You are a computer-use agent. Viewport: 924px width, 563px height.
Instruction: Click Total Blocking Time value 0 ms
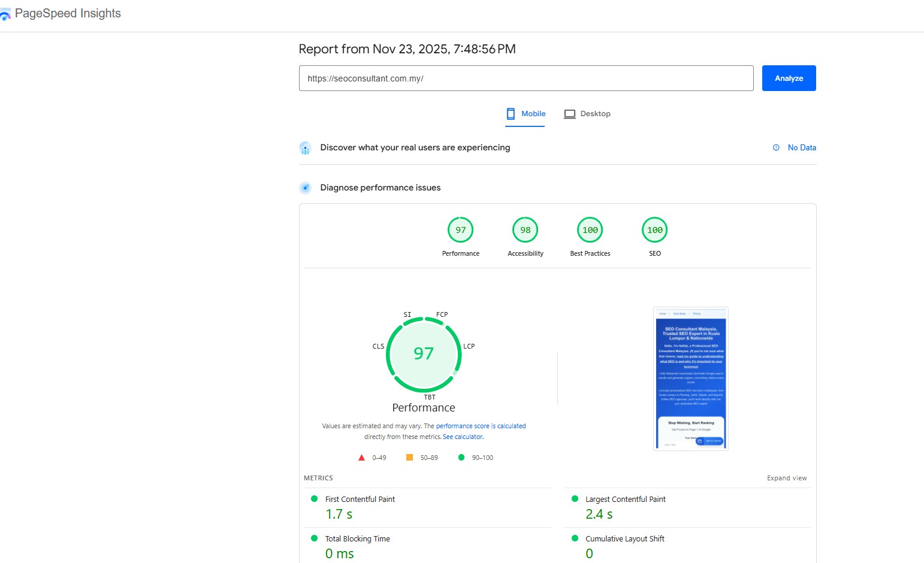[340, 553]
